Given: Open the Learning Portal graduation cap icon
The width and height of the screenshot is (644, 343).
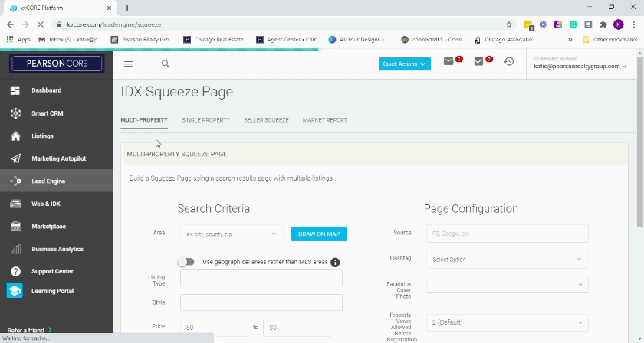Looking at the screenshot, I should [15, 291].
